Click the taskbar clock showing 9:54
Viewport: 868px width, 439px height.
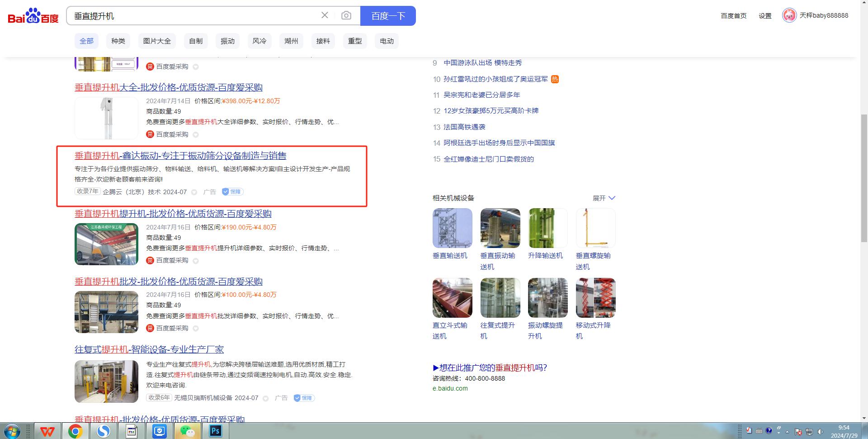pyautogui.click(x=844, y=432)
